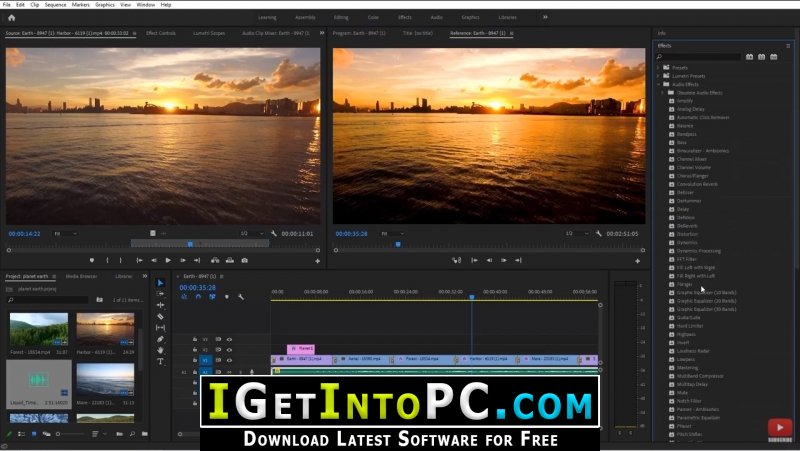Open the File menu
The image size is (800, 451).
[x=7, y=5]
